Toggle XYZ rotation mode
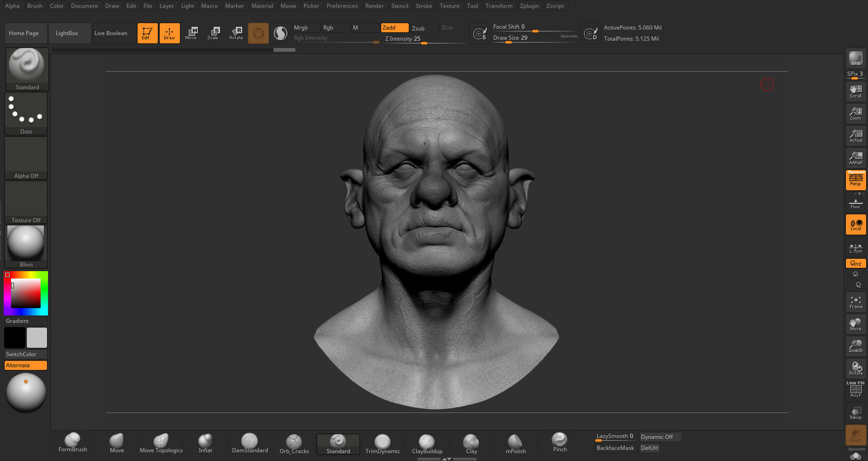 tap(856, 263)
